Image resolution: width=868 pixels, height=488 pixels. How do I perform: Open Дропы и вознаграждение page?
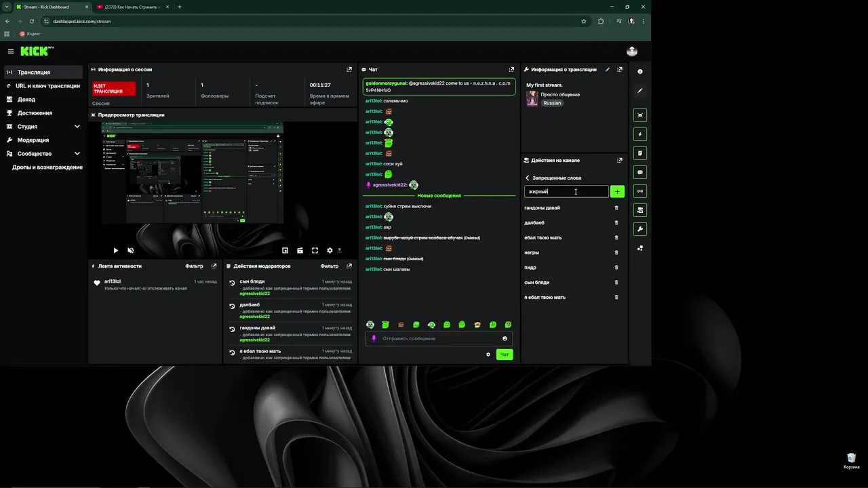(x=47, y=167)
